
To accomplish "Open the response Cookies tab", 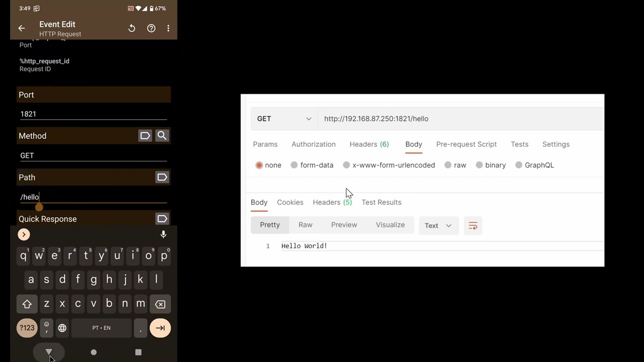I will [x=290, y=202].
